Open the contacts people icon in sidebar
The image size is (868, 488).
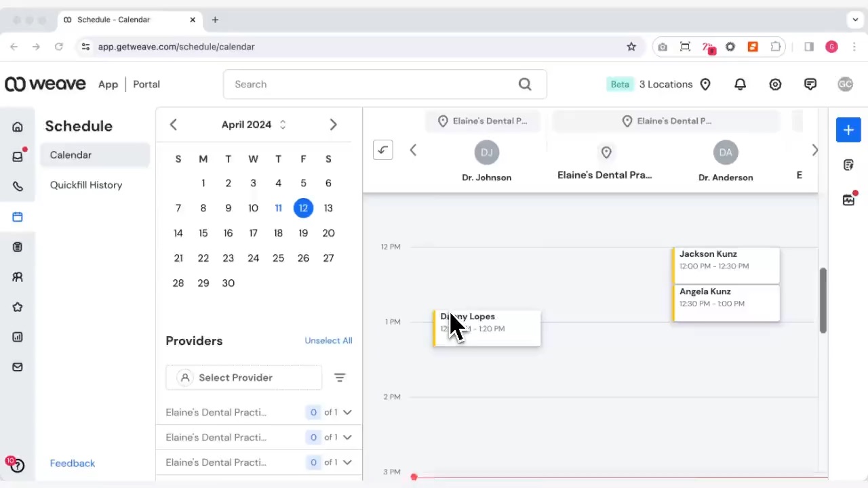click(x=18, y=277)
